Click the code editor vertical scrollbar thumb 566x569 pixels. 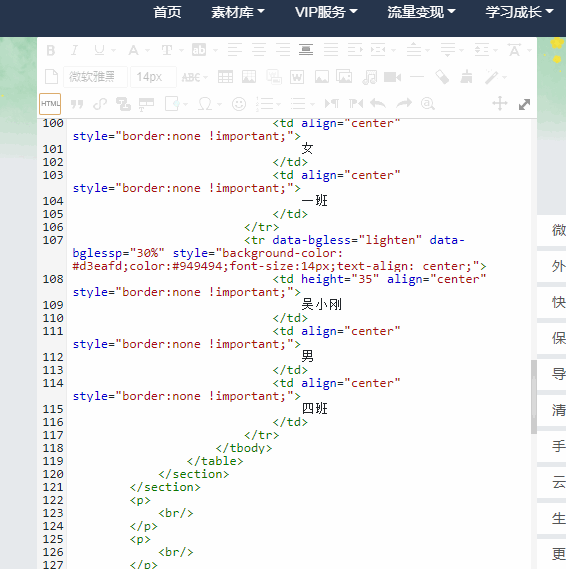[x=533, y=397]
